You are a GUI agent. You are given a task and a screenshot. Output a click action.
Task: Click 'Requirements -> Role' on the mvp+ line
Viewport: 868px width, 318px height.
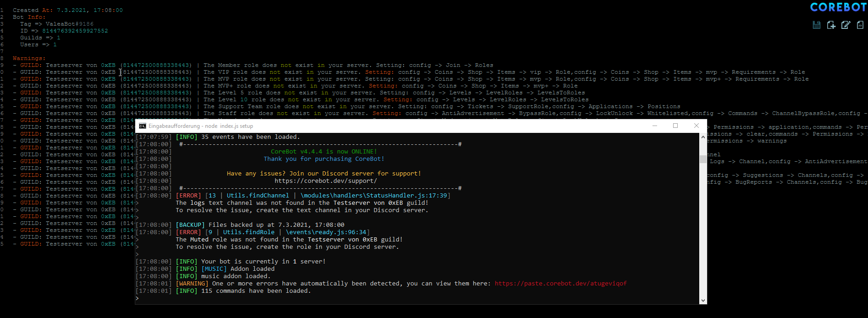pyautogui.click(x=772, y=79)
